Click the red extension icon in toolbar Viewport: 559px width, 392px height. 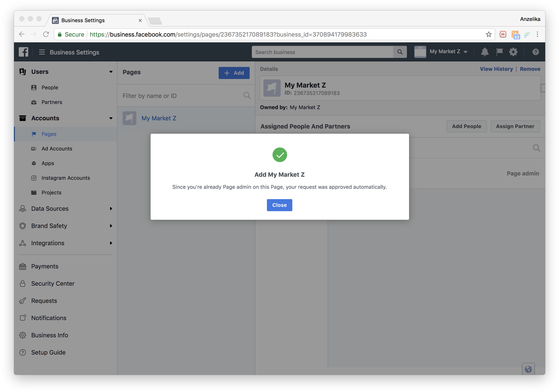503,34
